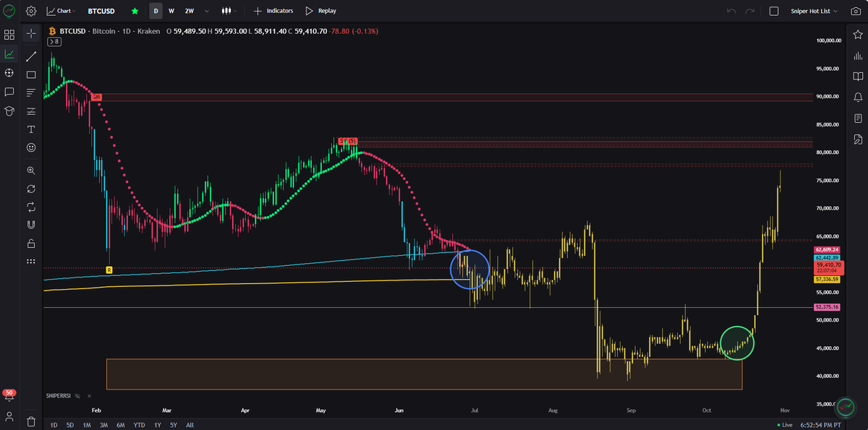Open the settings gear in top toolbar

pyautogui.click(x=31, y=11)
